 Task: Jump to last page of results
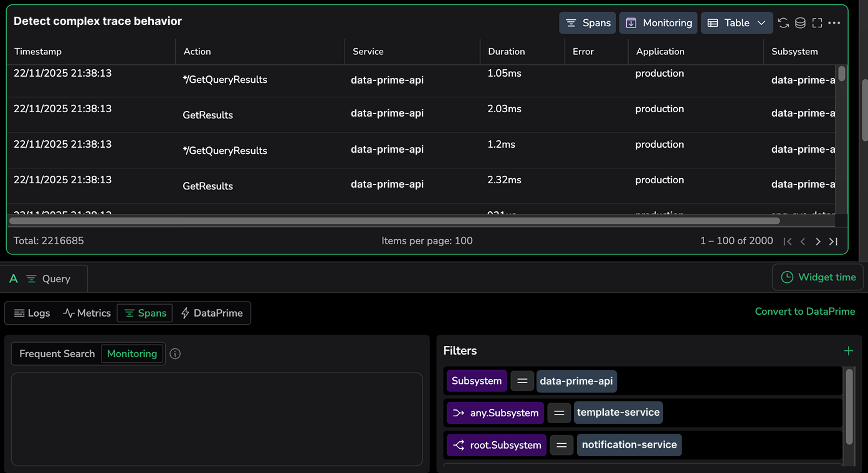[x=833, y=241]
